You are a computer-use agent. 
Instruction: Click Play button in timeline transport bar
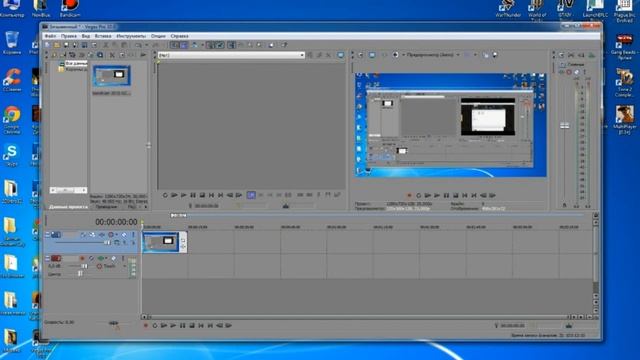(173, 326)
